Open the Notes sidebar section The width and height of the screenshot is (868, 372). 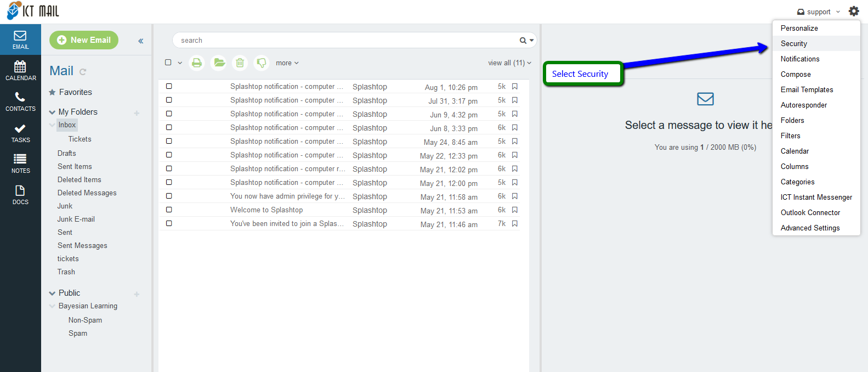[x=20, y=164]
